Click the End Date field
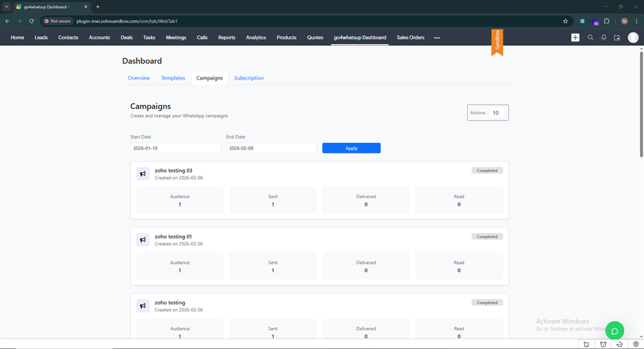The width and height of the screenshot is (644, 349). (x=271, y=148)
